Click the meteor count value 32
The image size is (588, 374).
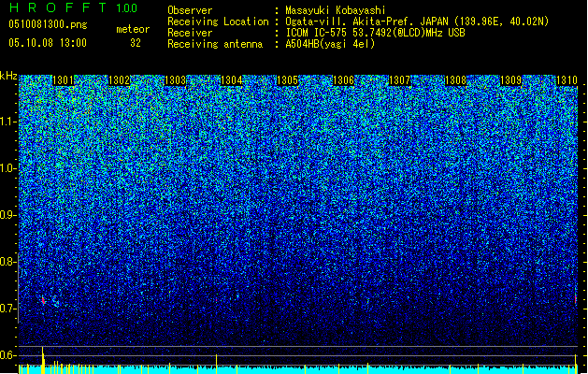point(136,43)
